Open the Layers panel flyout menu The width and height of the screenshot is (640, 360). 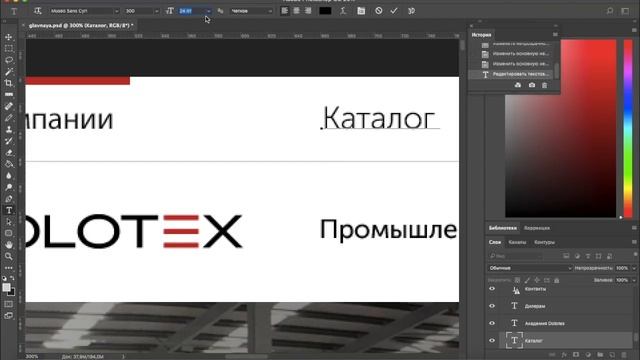coord(634,242)
